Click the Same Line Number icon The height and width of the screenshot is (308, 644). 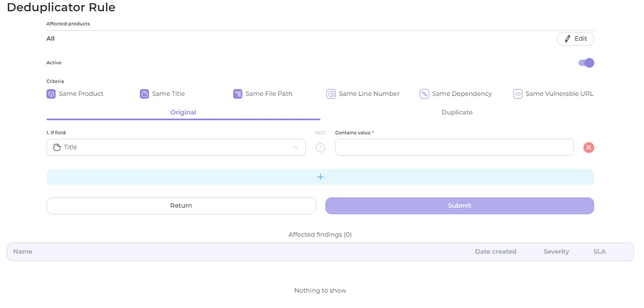(x=331, y=94)
